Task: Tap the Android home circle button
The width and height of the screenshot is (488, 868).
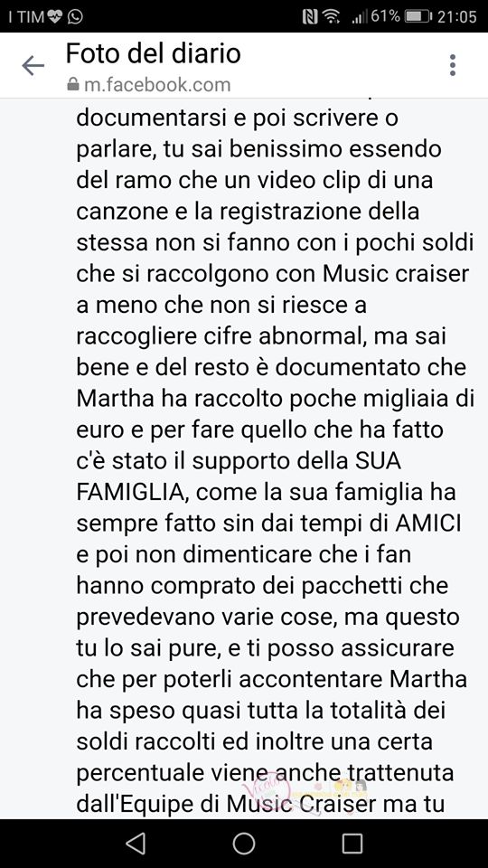Action: 244,843
